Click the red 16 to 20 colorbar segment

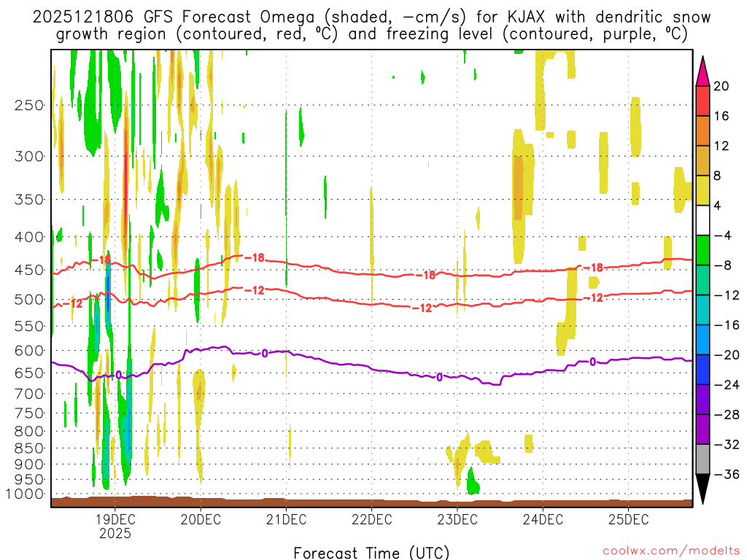pyautogui.click(x=703, y=101)
